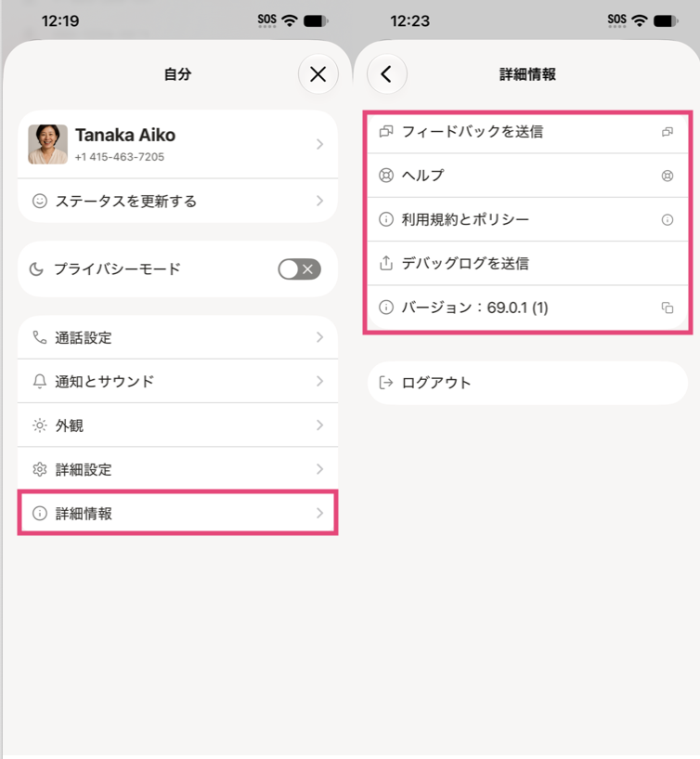Screen dimensions: 700x759
Task: Tap the 自分 screen title
Action: [x=177, y=74]
